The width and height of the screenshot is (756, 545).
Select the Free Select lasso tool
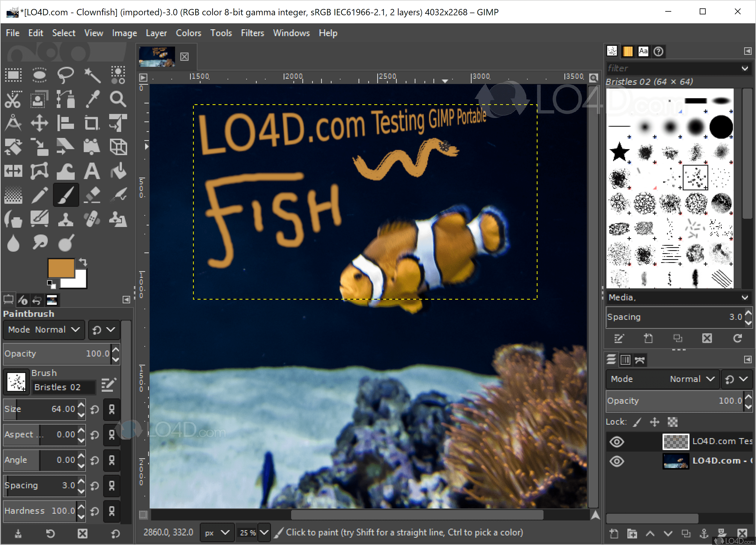pyautogui.click(x=65, y=75)
